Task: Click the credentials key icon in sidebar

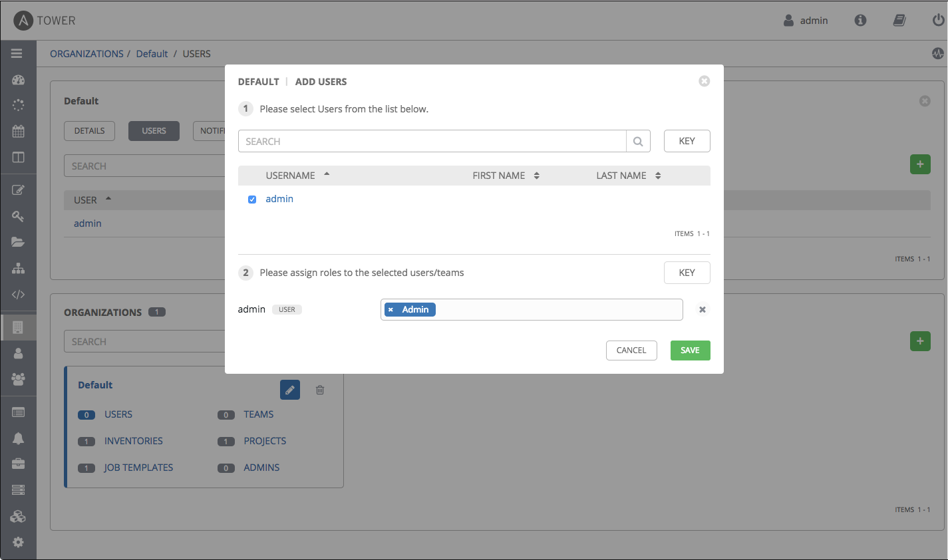Action: coord(18,216)
